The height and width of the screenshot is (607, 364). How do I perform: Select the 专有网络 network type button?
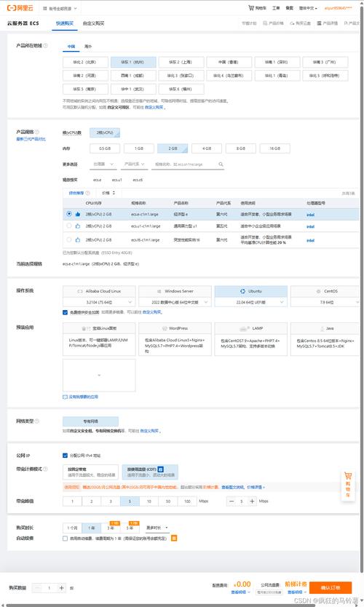pos(90,421)
